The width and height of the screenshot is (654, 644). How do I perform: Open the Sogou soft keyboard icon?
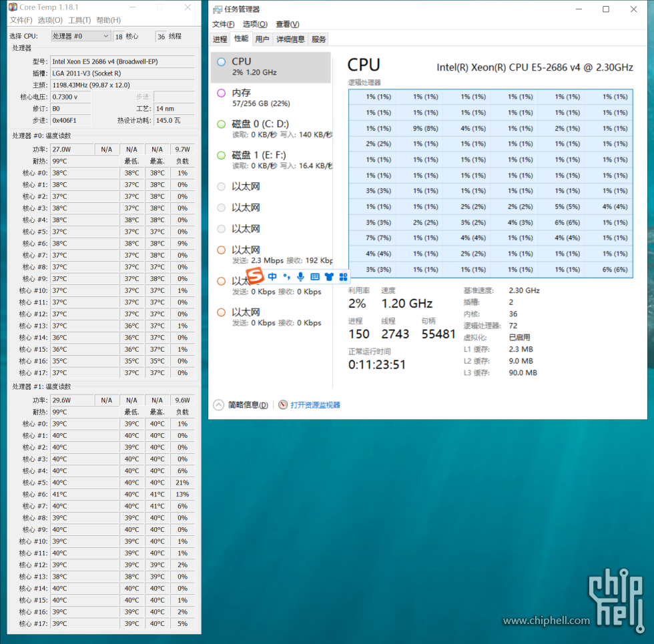click(315, 276)
